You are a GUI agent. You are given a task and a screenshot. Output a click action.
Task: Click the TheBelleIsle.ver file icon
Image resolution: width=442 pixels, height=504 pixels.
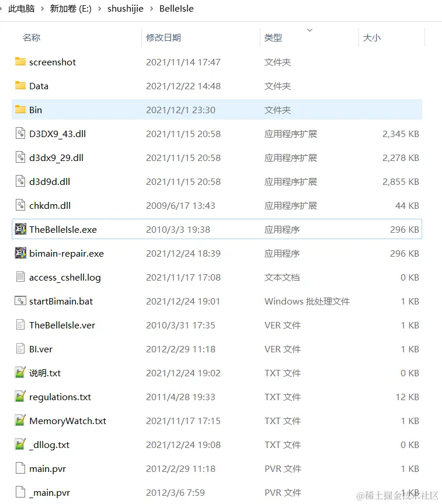pos(20,325)
